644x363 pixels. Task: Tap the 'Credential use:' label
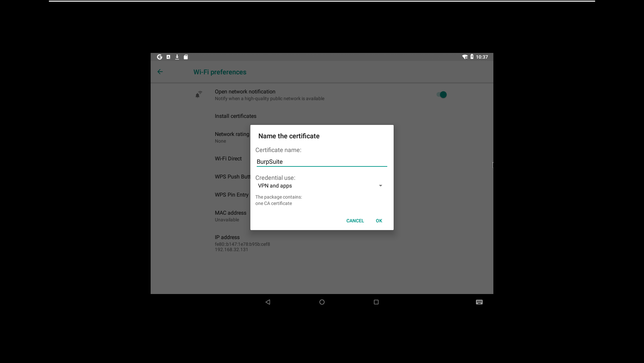pos(275,178)
